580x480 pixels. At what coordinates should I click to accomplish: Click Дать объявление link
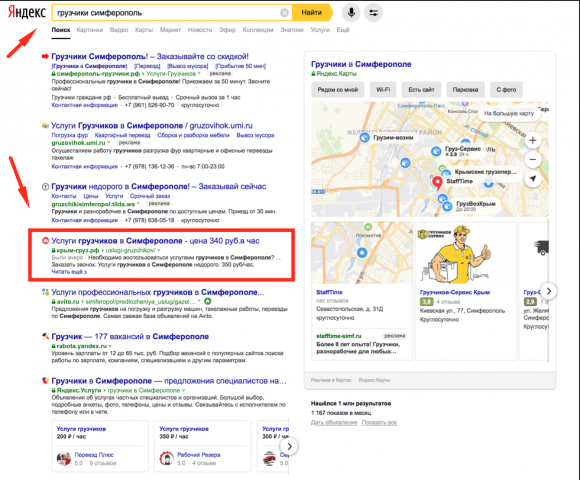point(334,422)
